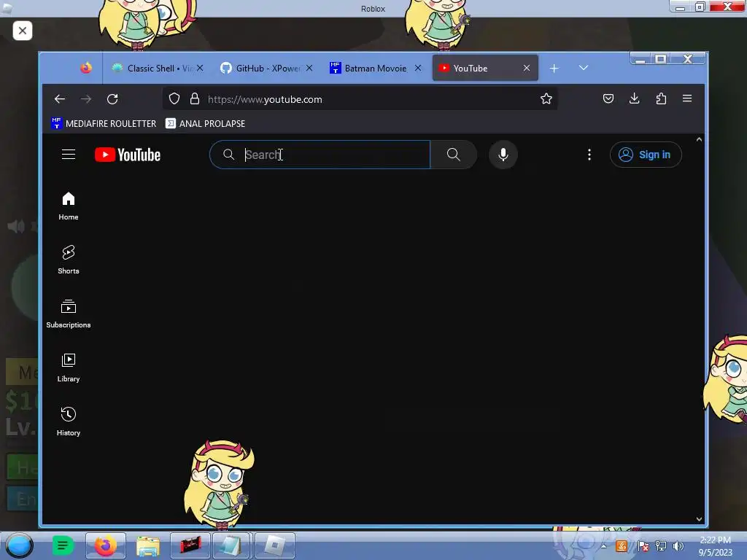Screen dimensions: 747x560
Task: Go to Home in YouTube sidebar
Action: [69, 206]
